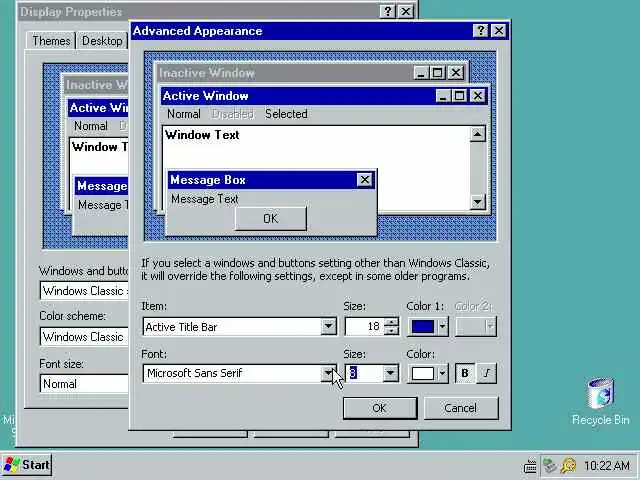Click the white font Color swatch
This screenshot has height=480, width=640.
[422, 373]
